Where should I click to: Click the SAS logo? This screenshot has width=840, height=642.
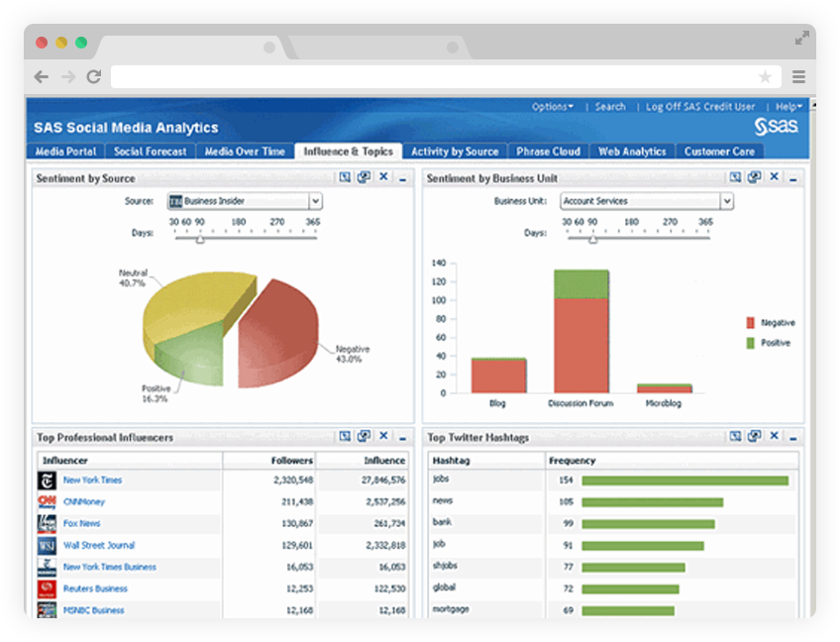pyautogui.click(x=776, y=127)
